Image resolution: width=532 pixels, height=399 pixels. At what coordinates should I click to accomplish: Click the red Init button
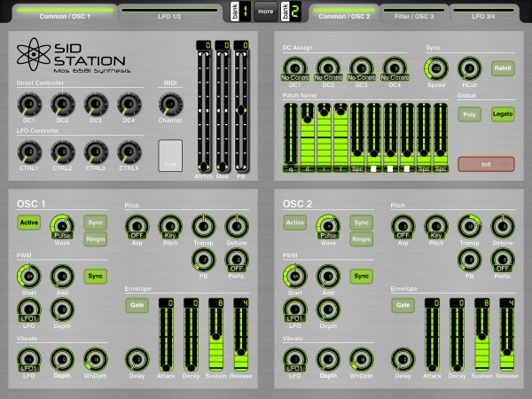(486, 164)
